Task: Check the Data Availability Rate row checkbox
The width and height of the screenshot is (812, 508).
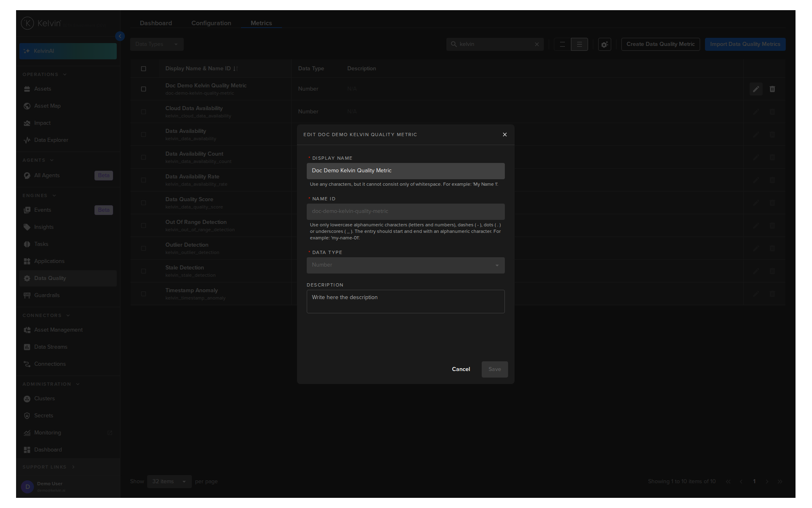Action: point(143,180)
